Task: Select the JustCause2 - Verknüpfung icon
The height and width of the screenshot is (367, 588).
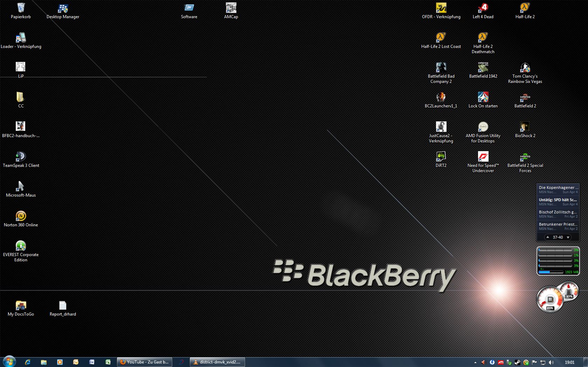Action: [x=441, y=132]
